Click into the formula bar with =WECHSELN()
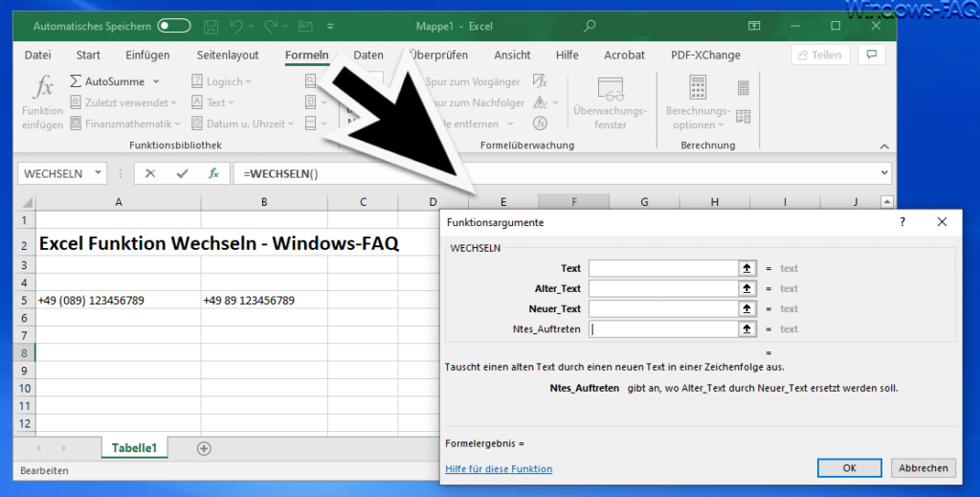Viewport: 980px width, 497px height. tap(556, 173)
